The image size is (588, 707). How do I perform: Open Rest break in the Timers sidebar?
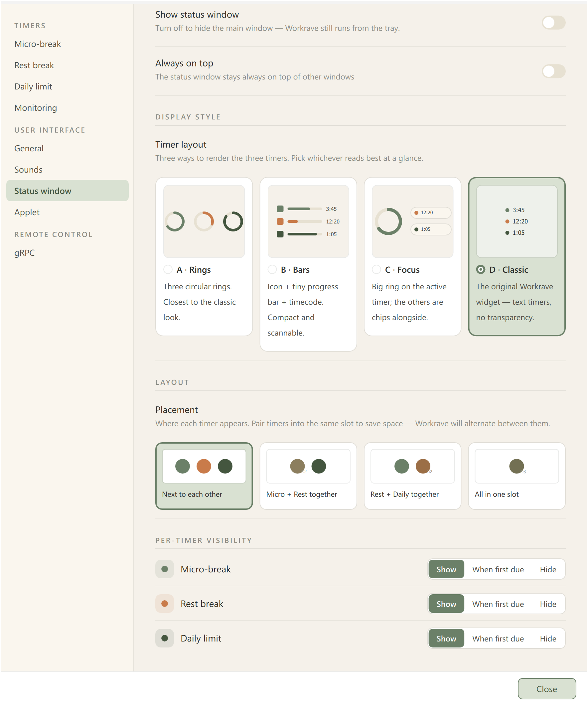tap(68, 65)
